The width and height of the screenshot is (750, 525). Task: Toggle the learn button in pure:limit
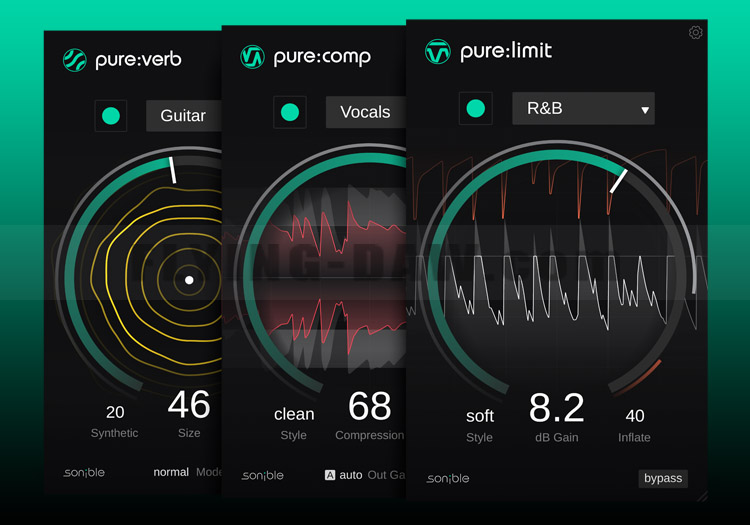pos(475,109)
